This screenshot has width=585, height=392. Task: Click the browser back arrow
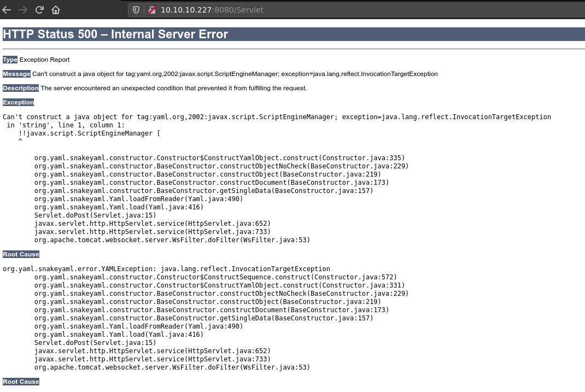pyautogui.click(x=7, y=10)
